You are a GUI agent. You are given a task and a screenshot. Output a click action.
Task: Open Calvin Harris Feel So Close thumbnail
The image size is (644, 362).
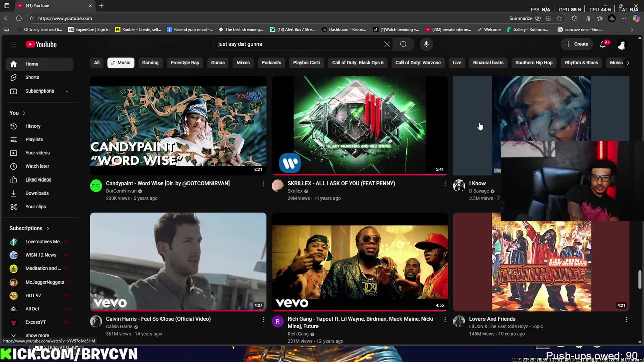(178, 261)
